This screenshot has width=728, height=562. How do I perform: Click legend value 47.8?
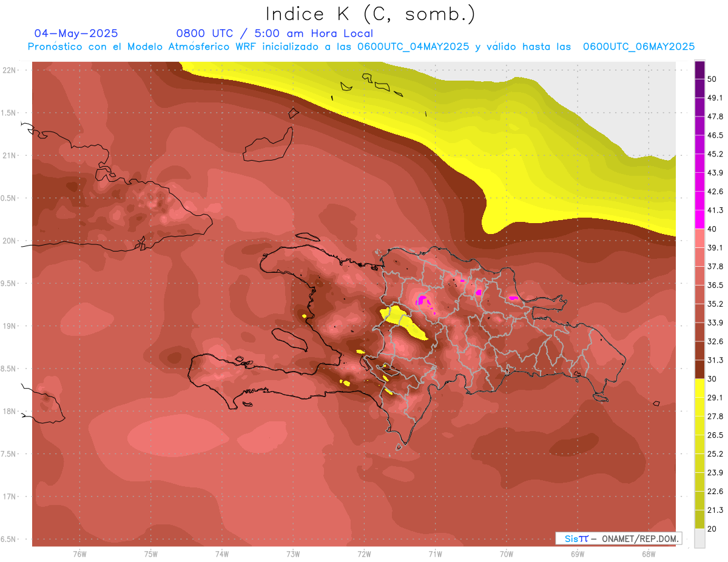tap(715, 116)
